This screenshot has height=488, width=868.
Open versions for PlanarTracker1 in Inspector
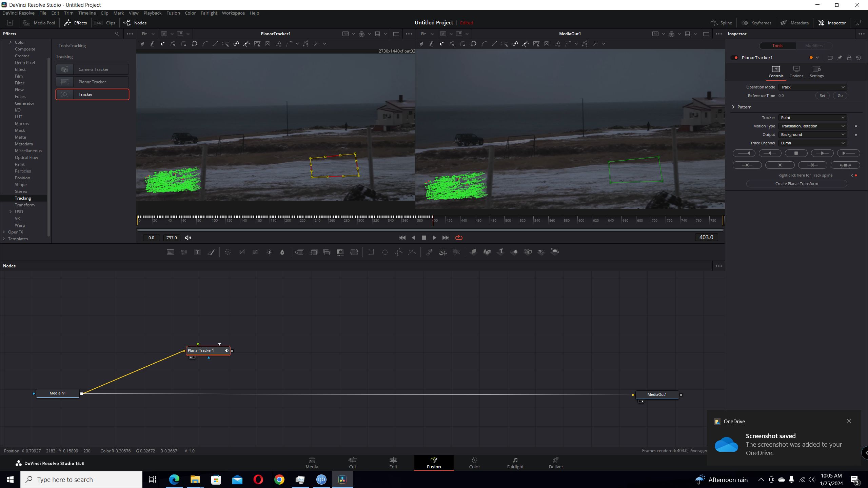[x=830, y=58]
